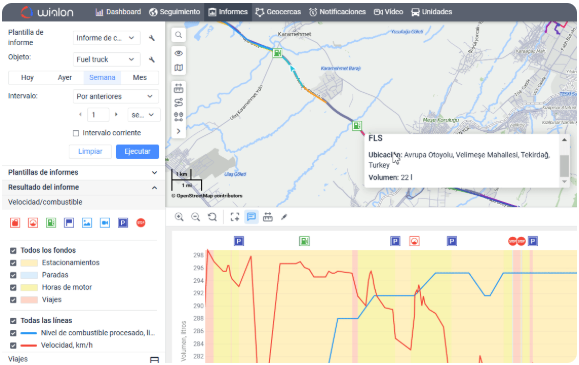The height and width of the screenshot is (365, 579).
Task: Toggle Todas las líneas checkbox
Action: 13,321
